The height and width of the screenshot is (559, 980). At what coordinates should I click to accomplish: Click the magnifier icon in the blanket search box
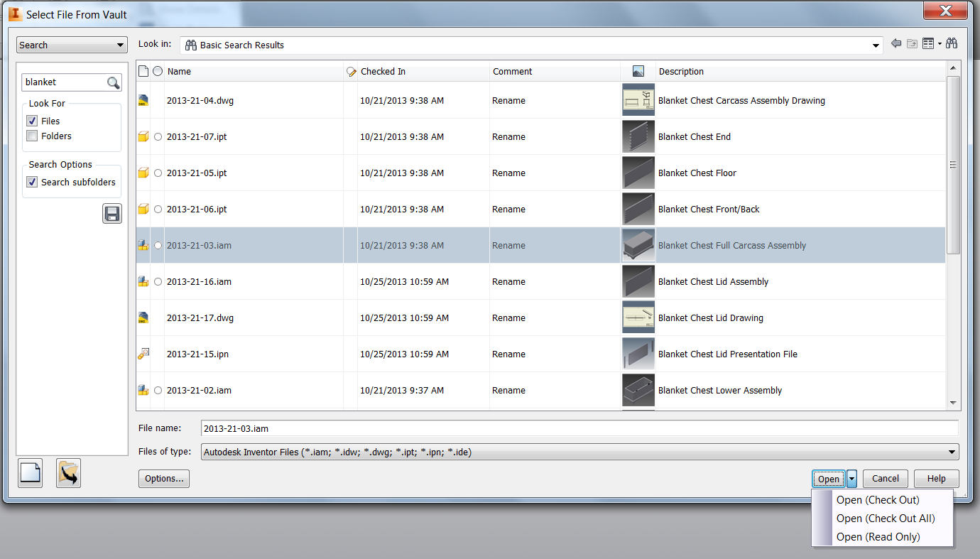[x=114, y=82]
